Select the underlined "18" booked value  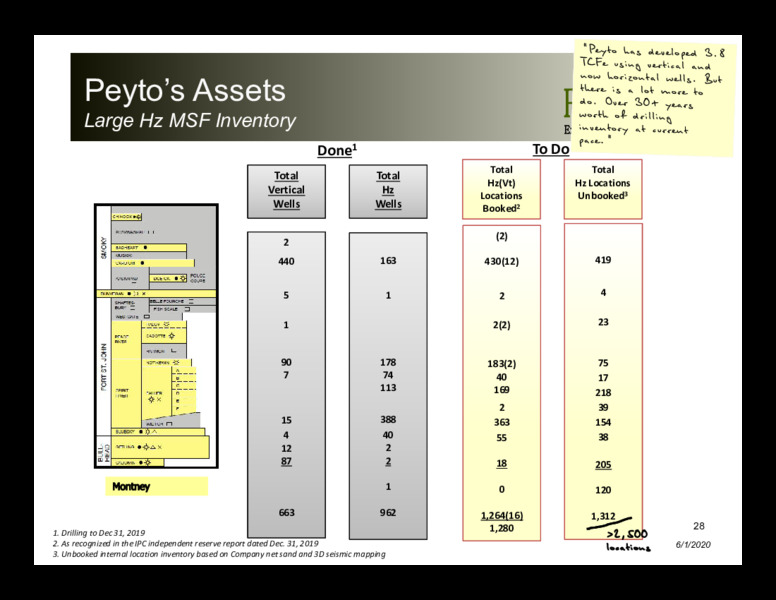tap(501, 463)
